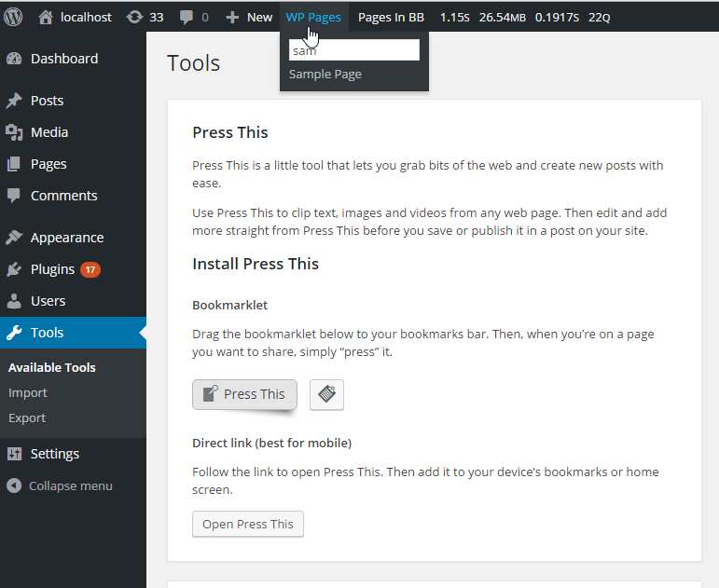Open the Export submenu item
The width and height of the screenshot is (719, 588).
point(27,418)
